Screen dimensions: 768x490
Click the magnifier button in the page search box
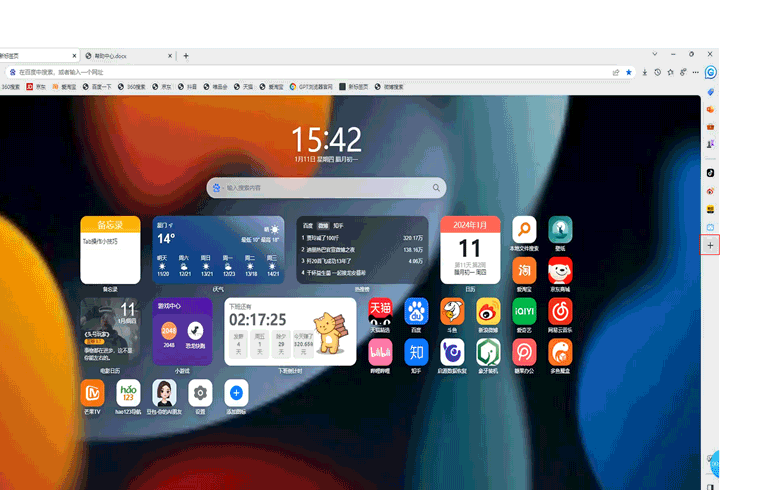[x=436, y=188]
